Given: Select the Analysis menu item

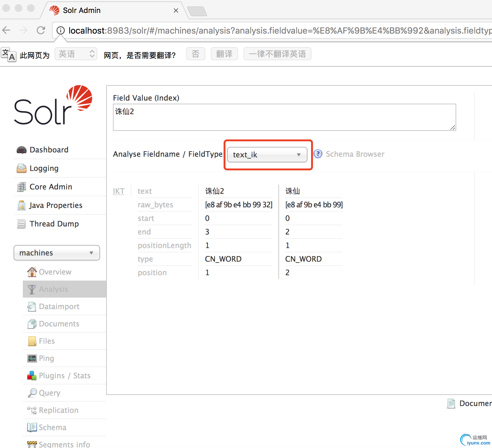Looking at the screenshot, I should [x=65, y=289].
